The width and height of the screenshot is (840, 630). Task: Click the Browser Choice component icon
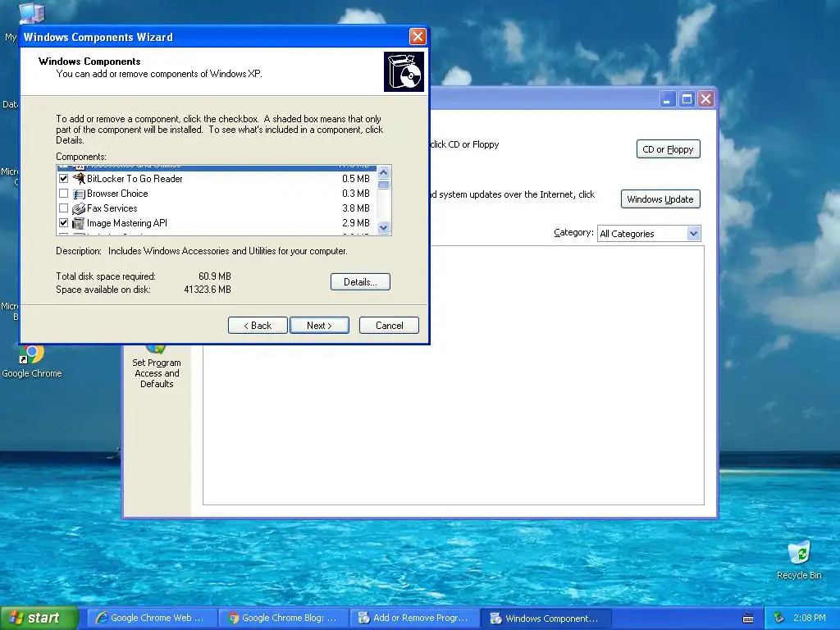pyautogui.click(x=79, y=194)
